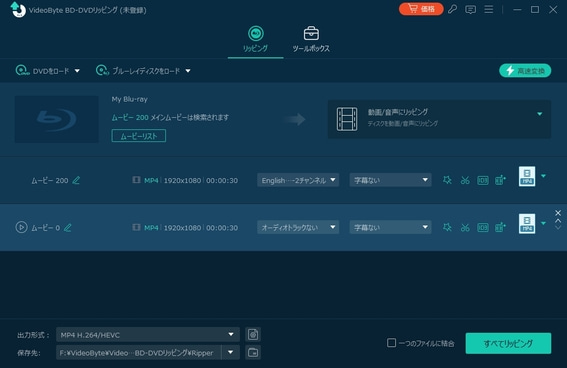Viewport: 567px width, 368px height.
Task: Select the ムービー 200 title text
Action: (50, 180)
